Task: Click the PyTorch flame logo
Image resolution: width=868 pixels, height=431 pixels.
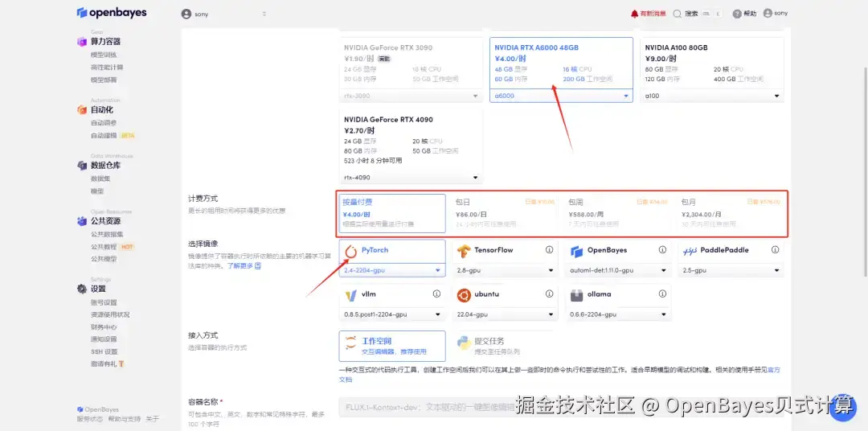Action: [x=350, y=252]
